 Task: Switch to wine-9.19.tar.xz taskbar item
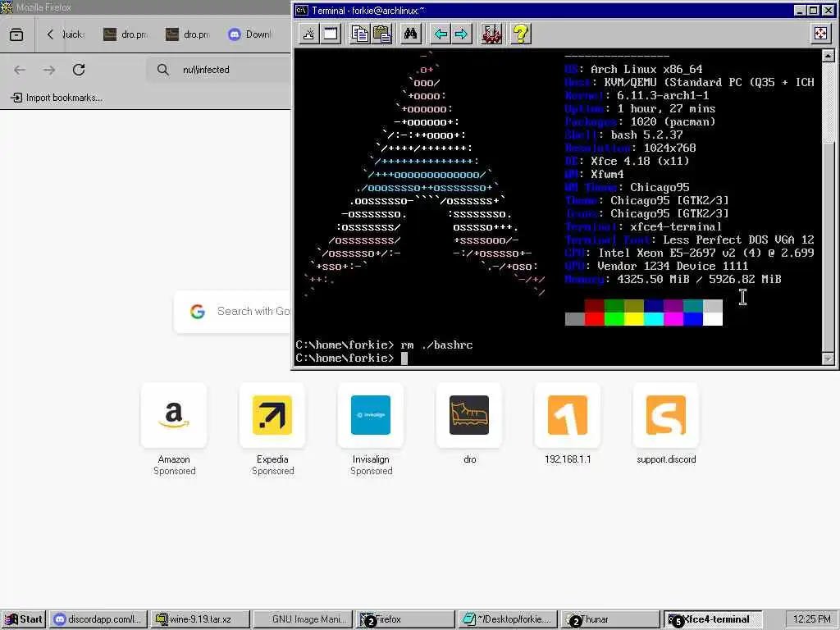(200, 619)
